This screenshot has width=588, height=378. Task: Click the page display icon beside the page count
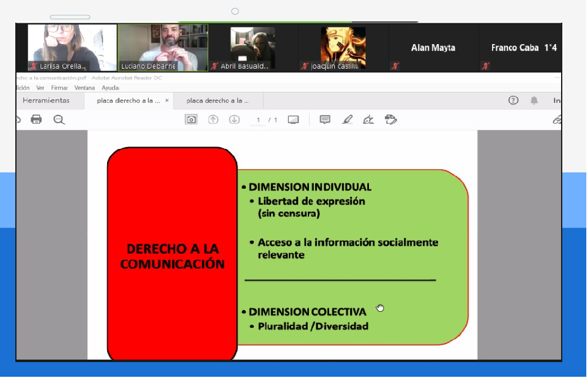tap(293, 119)
